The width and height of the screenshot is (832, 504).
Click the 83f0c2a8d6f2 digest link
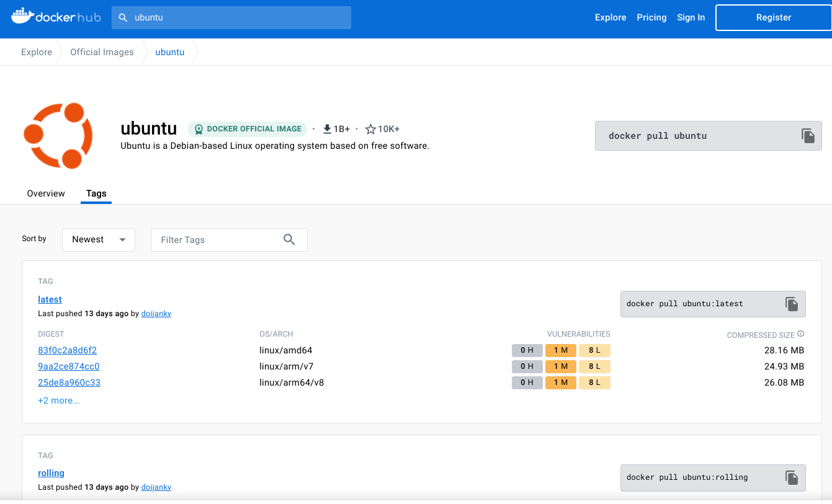[x=67, y=350]
